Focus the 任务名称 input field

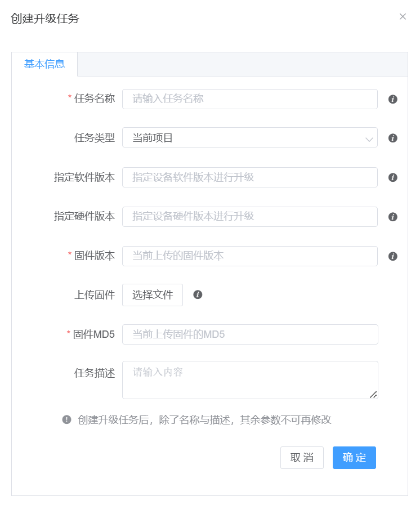coord(249,99)
